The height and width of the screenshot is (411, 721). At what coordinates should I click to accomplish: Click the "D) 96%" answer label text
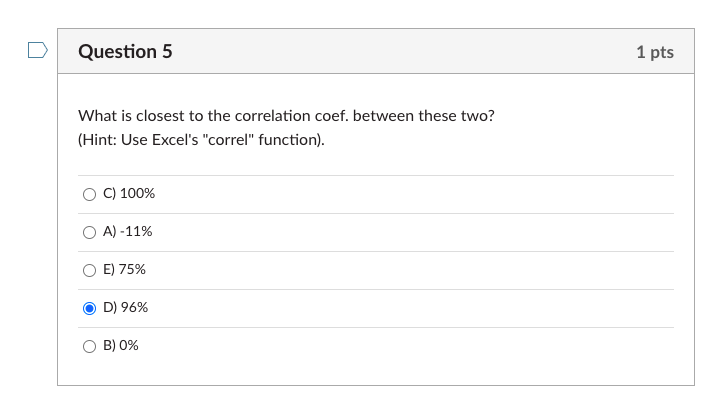126,307
